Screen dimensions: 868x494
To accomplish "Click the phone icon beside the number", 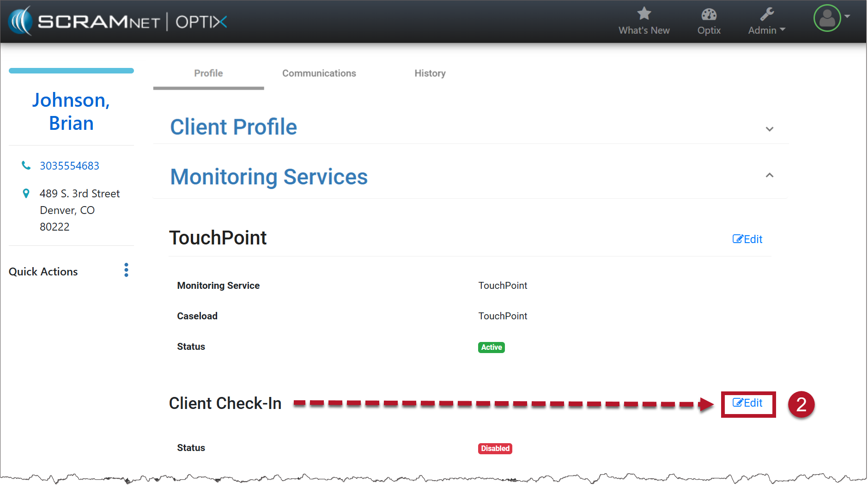I will tap(26, 165).
